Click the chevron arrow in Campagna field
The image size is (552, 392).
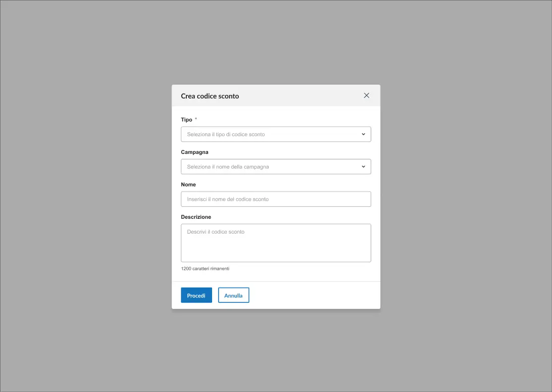tap(363, 167)
